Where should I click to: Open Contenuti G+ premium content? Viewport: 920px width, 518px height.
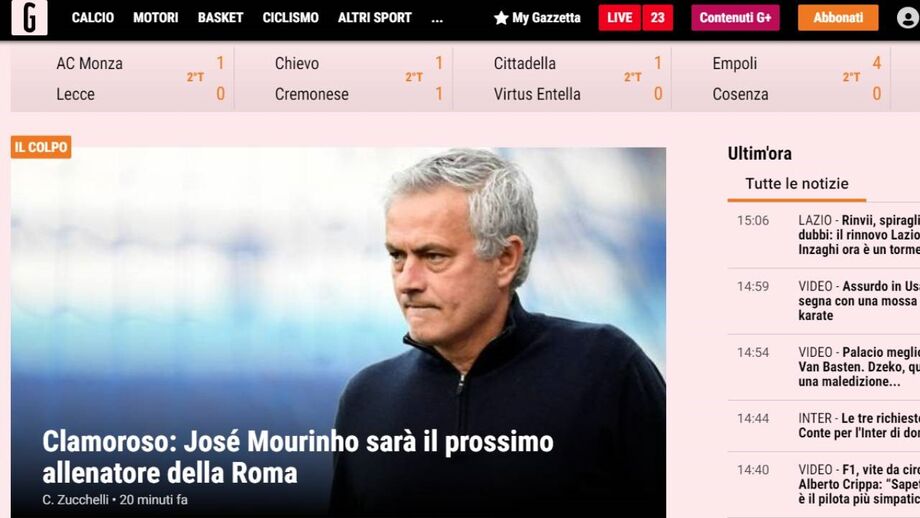pos(735,18)
